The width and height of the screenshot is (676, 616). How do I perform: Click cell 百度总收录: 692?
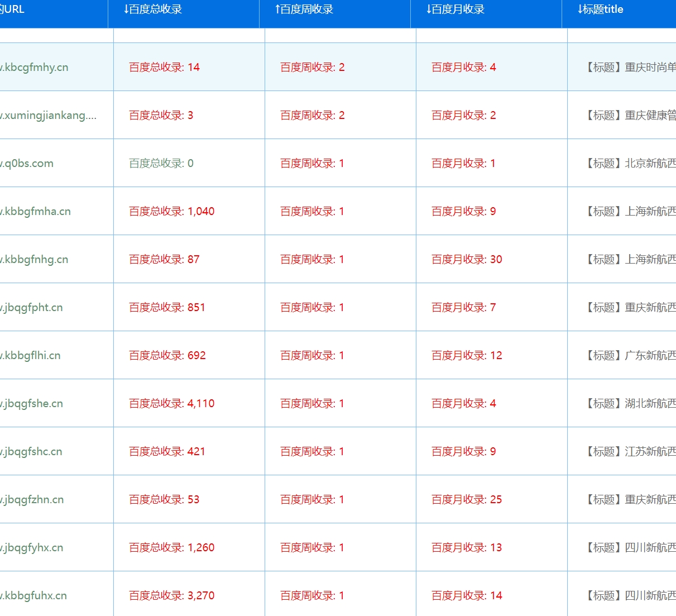pyautogui.click(x=167, y=355)
